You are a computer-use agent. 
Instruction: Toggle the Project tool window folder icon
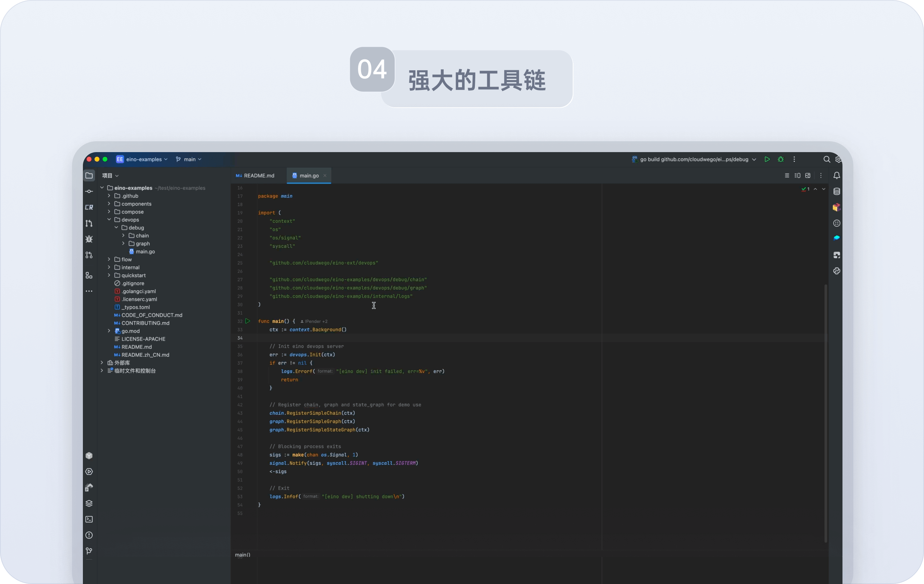point(89,175)
